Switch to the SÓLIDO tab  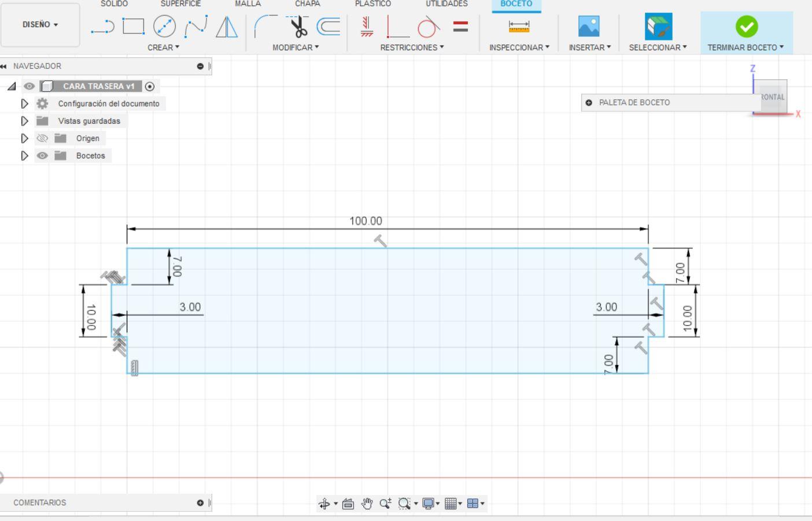pos(114,3)
